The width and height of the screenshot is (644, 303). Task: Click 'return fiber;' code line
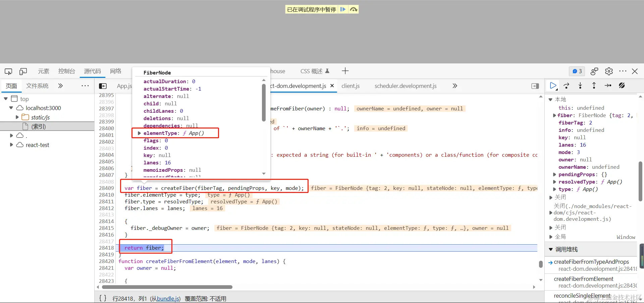144,248
